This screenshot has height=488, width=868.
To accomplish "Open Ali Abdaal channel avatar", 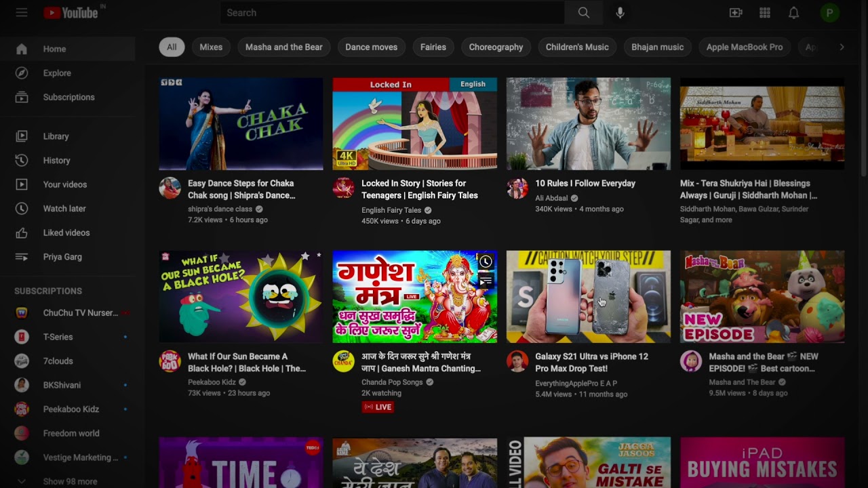I will [x=517, y=188].
